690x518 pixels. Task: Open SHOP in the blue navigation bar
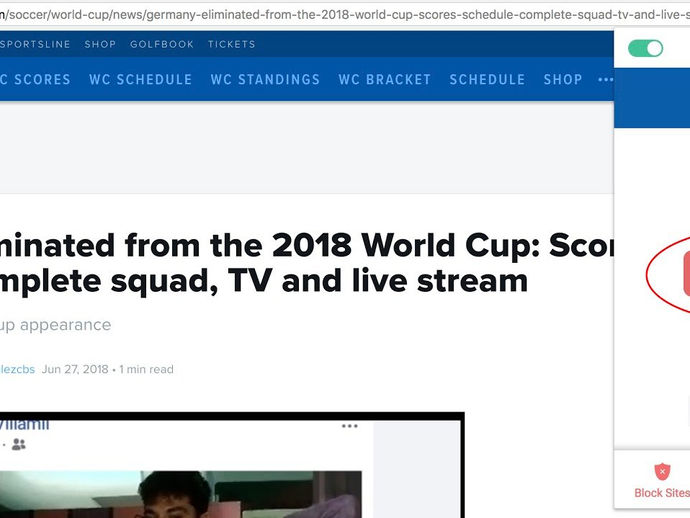coord(563,79)
